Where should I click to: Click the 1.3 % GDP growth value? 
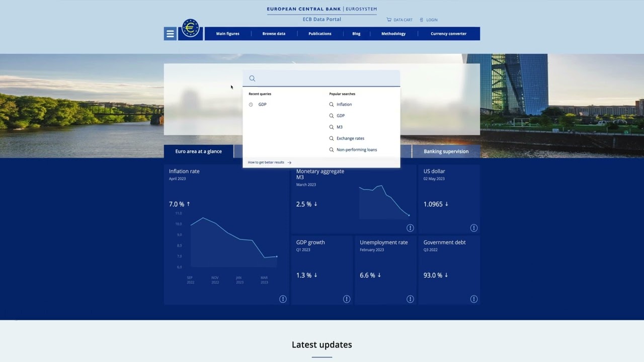304,276
